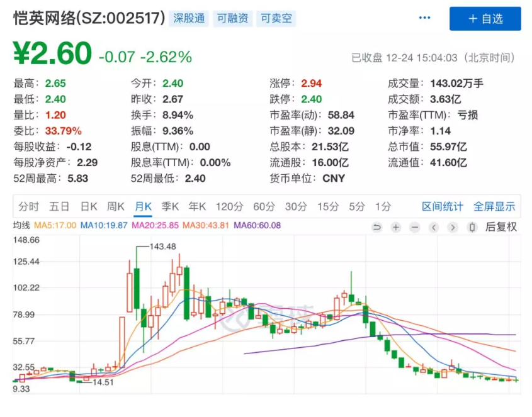Add stock with 自选 button

pyautogui.click(x=485, y=19)
